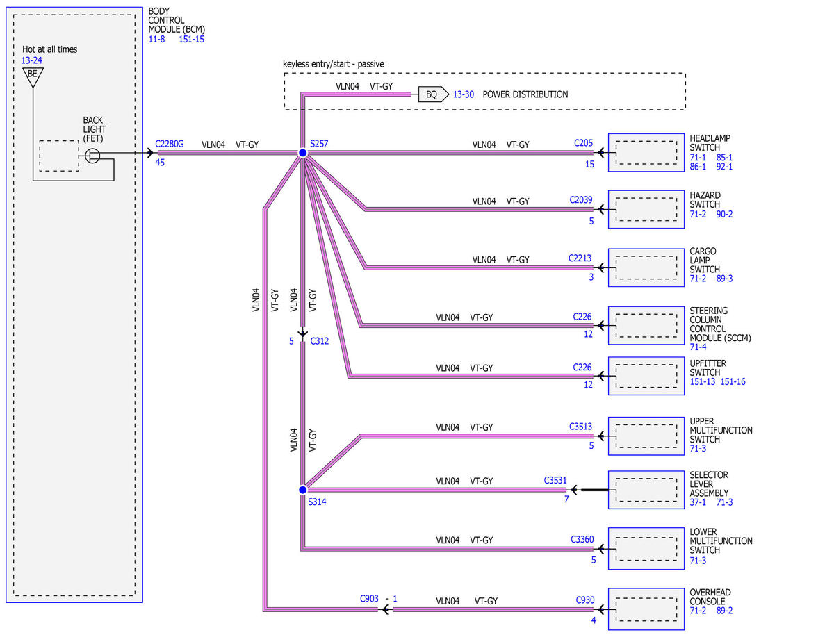834x644 pixels.
Task: Follow the 151-15 link under Body Control Module
Action: click(192, 40)
